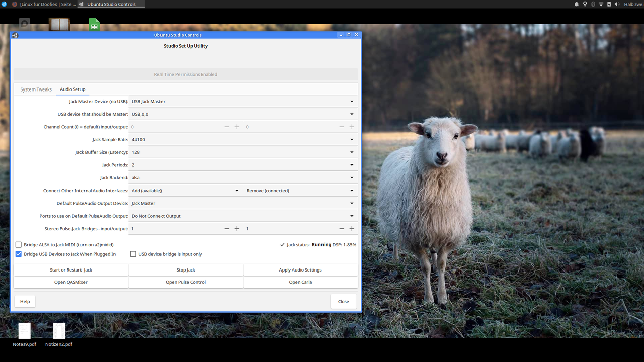Click the Halb zwei clock
This screenshot has width=644, height=362.
633,4
